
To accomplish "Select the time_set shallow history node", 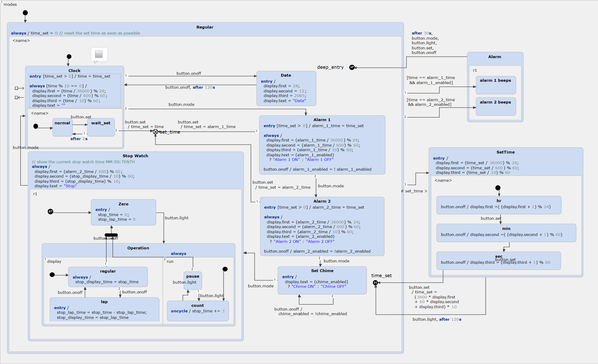I will pos(375,282).
